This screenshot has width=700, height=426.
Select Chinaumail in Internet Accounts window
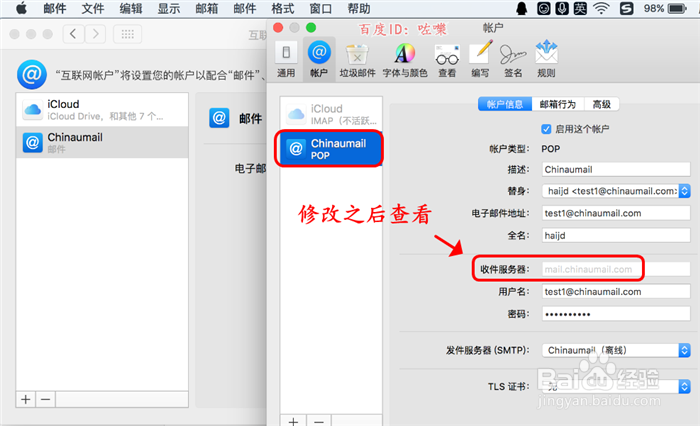(102, 142)
